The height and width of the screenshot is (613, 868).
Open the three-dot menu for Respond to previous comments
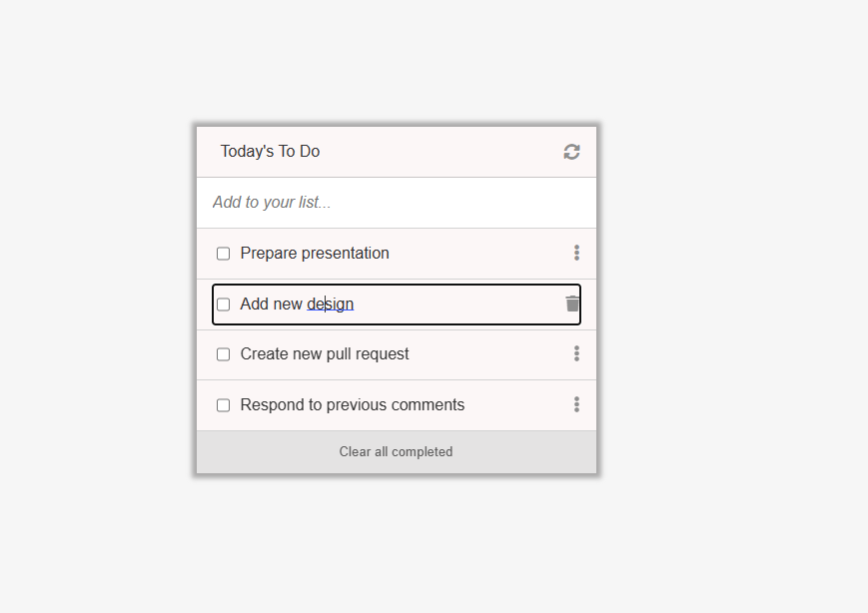click(576, 404)
